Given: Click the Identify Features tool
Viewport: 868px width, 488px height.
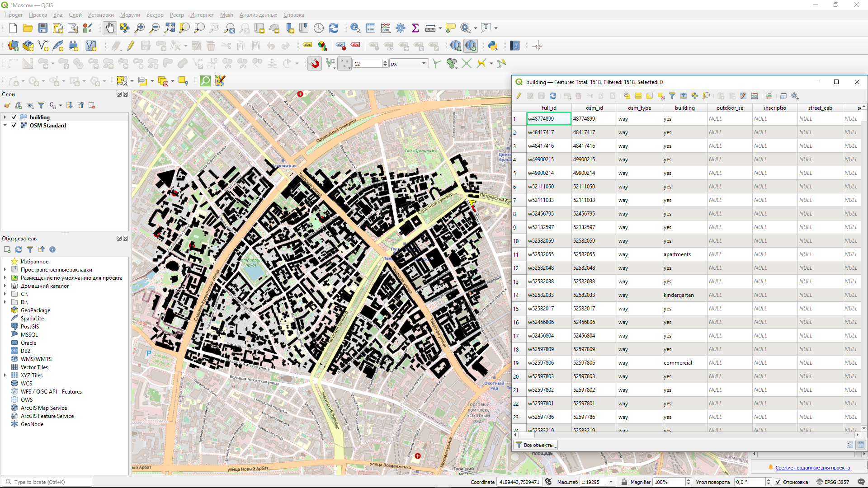Looking at the screenshot, I should coord(355,28).
